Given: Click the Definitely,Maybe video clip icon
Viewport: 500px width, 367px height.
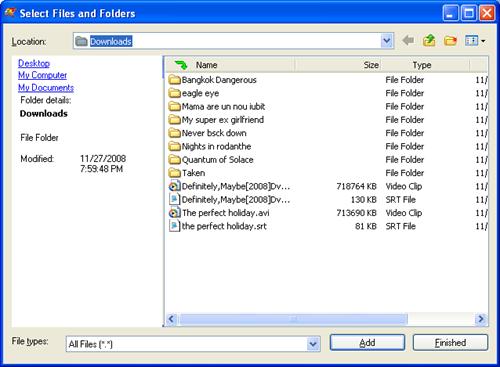Looking at the screenshot, I should click(x=174, y=186).
